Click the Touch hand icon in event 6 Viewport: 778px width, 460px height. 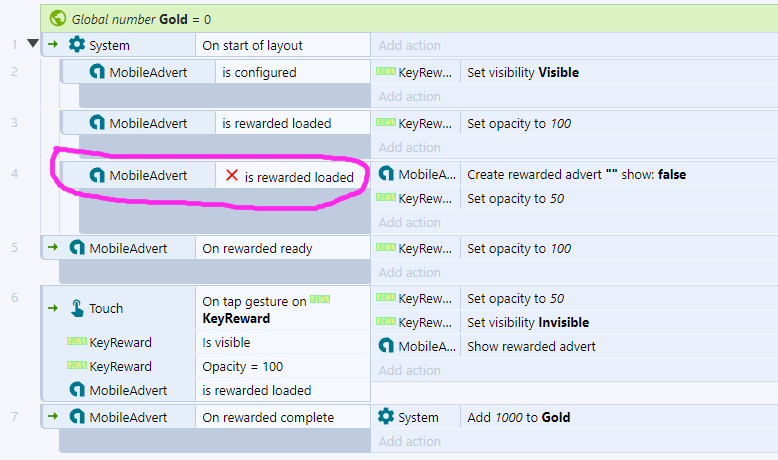[x=76, y=308]
